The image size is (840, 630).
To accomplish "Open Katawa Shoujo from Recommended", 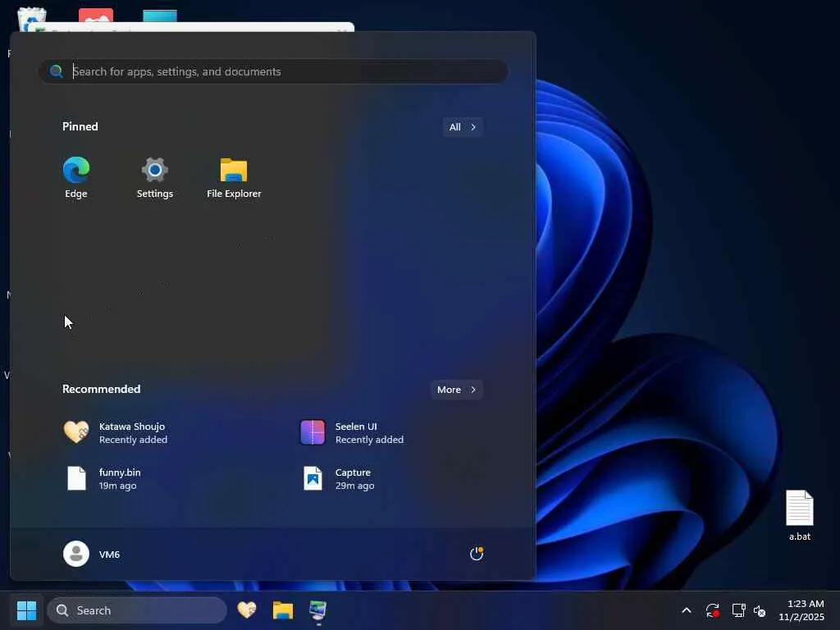I will click(115, 432).
